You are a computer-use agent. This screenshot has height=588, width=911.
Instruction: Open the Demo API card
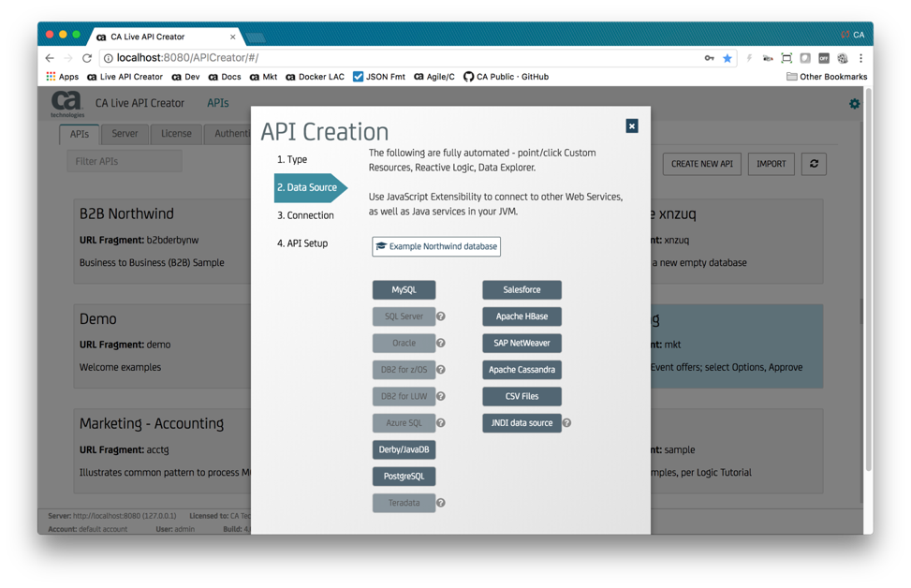pyautogui.click(x=163, y=346)
